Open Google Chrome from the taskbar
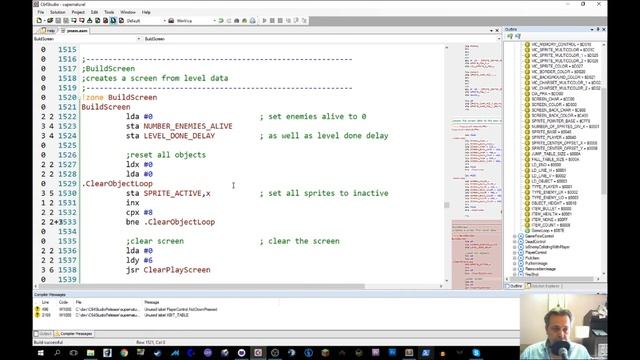 (x=124, y=353)
